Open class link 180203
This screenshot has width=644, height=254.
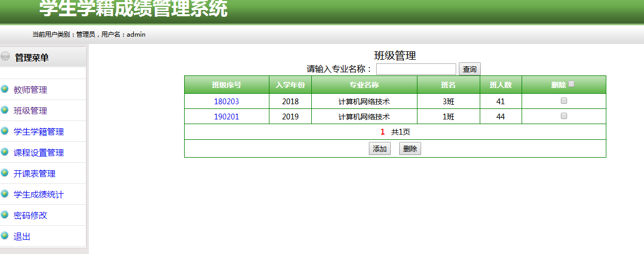point(227,102)
